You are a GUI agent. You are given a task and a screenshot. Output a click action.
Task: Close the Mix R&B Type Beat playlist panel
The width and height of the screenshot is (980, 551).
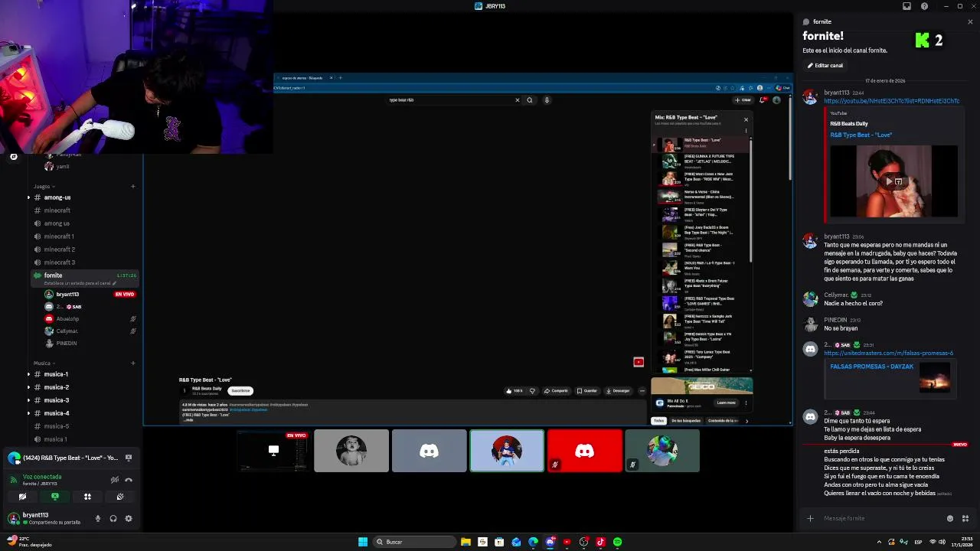(746, 119)
